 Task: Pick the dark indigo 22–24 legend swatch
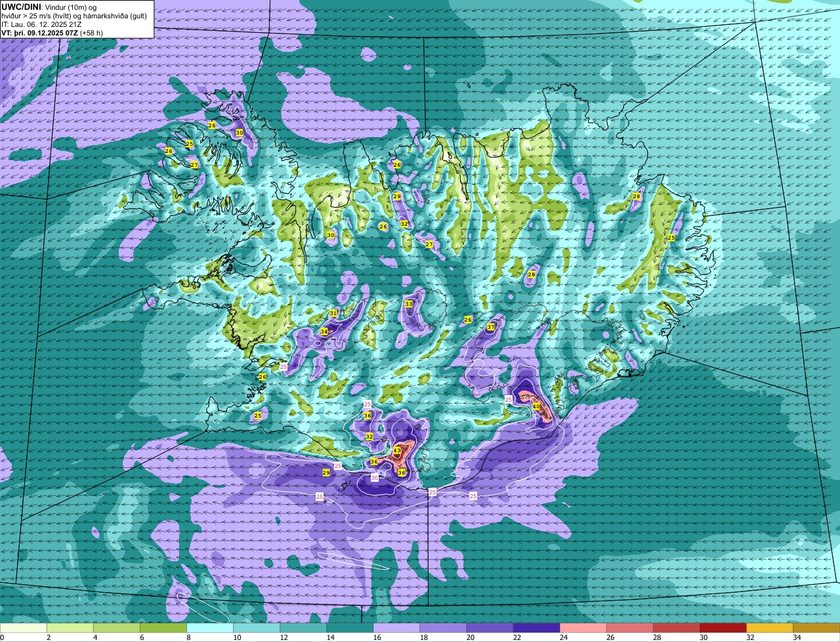tap(536, 628)
